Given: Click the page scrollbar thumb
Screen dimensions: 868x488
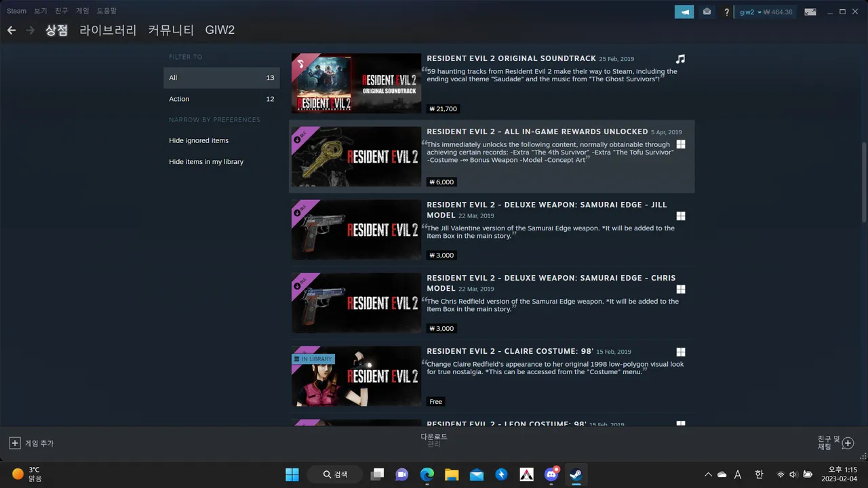Looking at the screenshot, I should click(863, 182).
